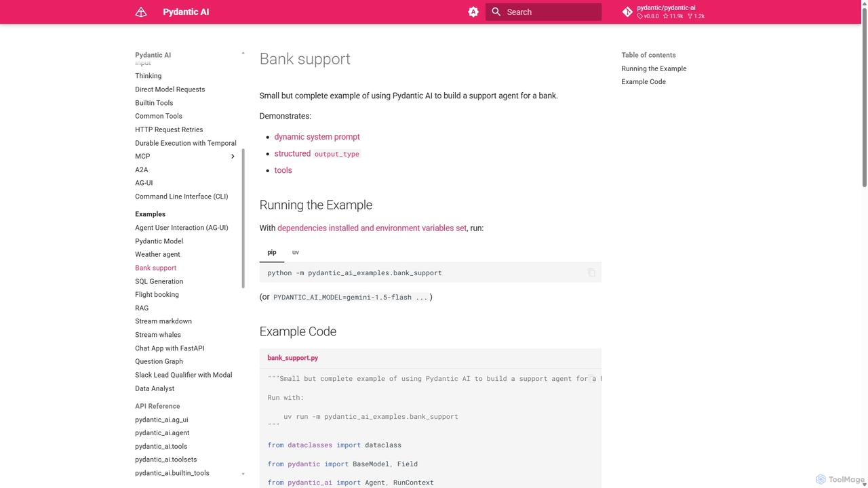Select the pip tab
The height and width of the screenshot is (488, 868).
coord(272,252)
